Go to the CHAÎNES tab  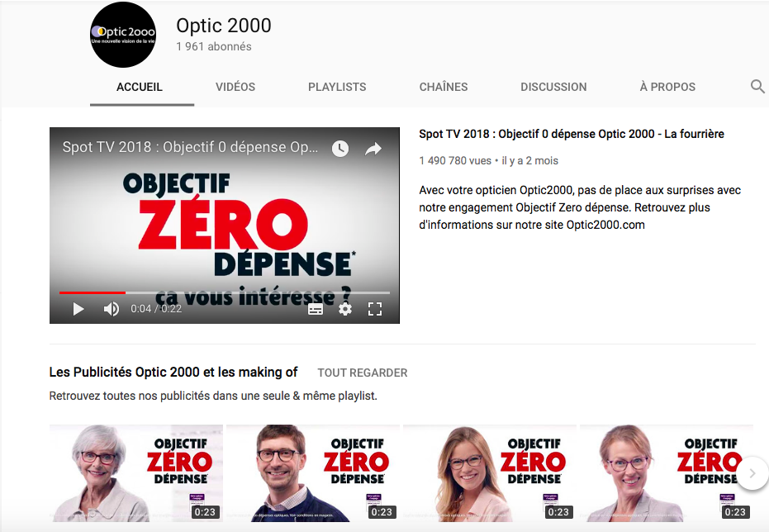[444, 87]
